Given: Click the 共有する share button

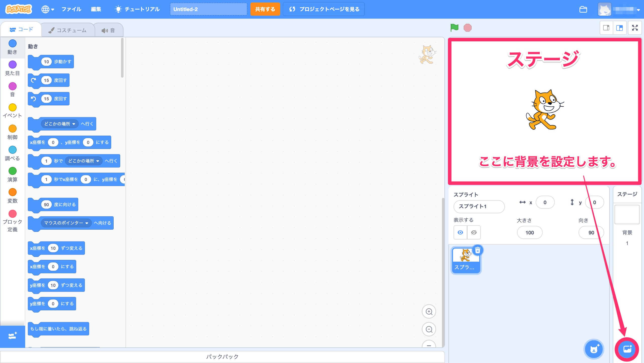Looking at the screenshot, I should tap(265, 9).
